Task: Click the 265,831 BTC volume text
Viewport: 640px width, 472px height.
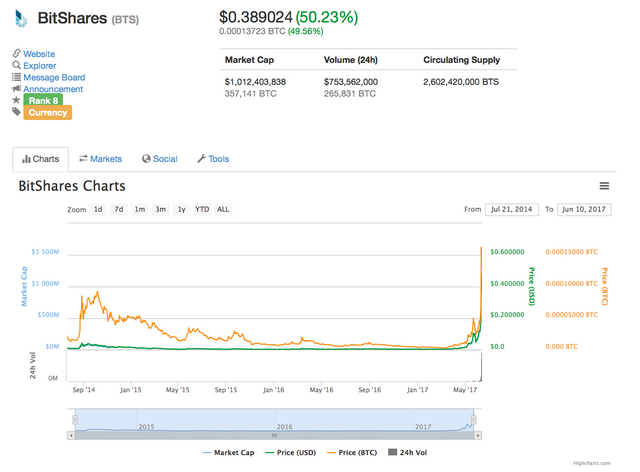Action: [349, 94]
